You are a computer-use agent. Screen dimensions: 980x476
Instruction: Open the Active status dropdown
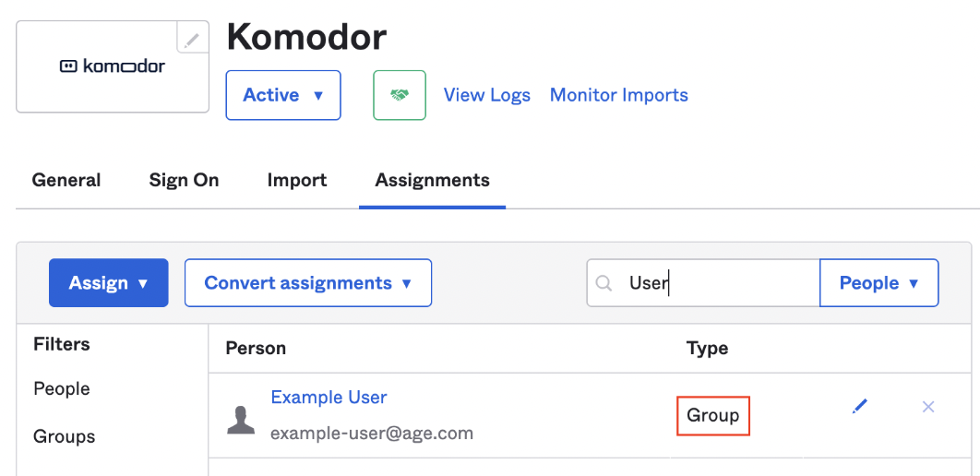(283, 95)
